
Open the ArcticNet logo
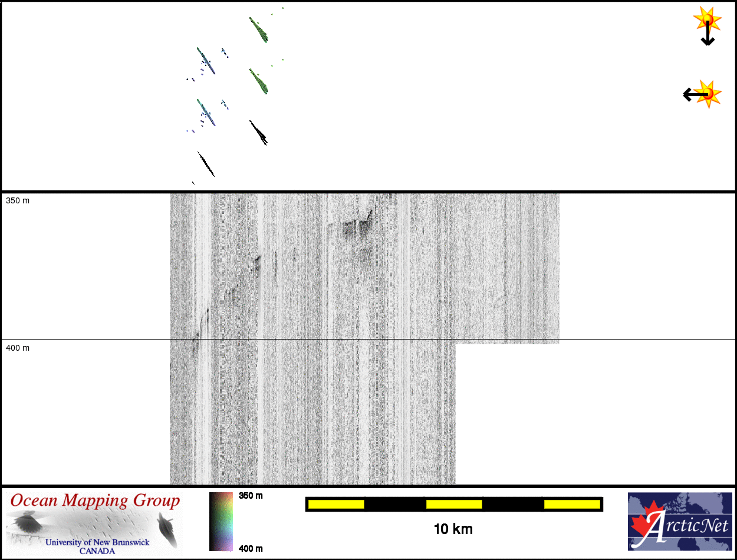point(679,522)
